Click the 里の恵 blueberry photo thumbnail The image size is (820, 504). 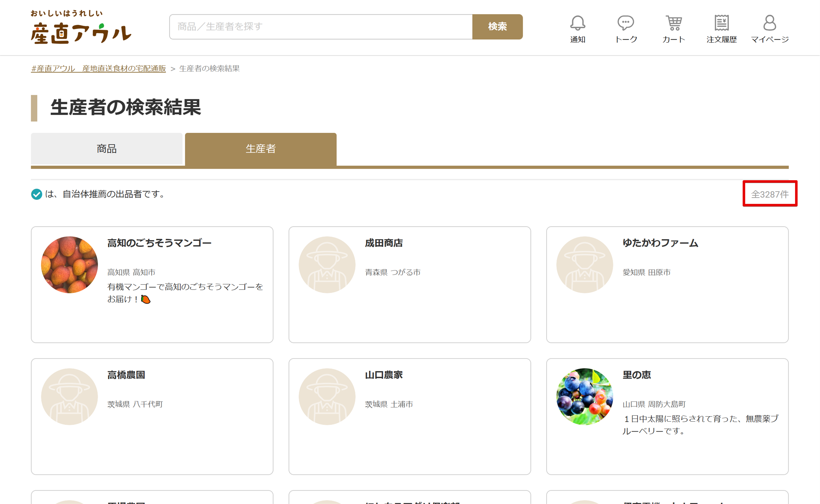point(585,396)
